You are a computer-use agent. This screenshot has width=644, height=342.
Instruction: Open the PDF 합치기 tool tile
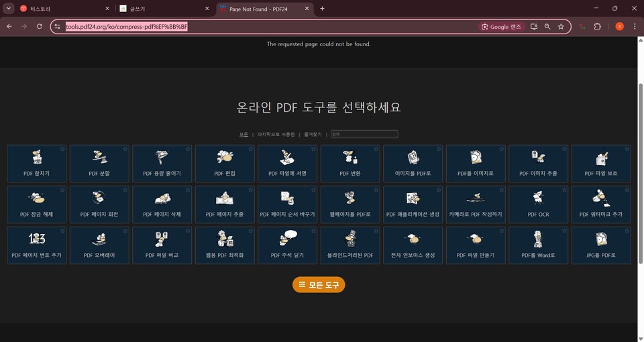click(36, 164)
